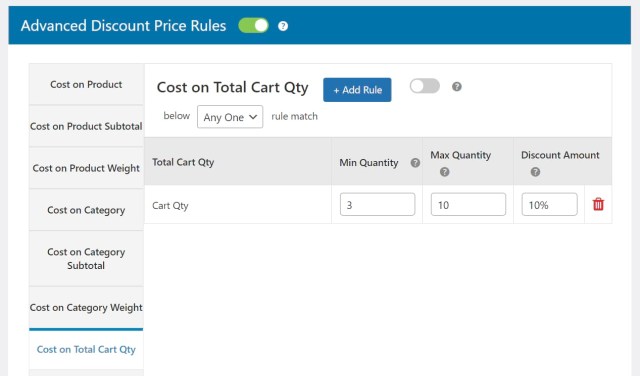
Task: Click help icon beside Advanced Discount Price Rules
Action: click(x=283, y=26)
